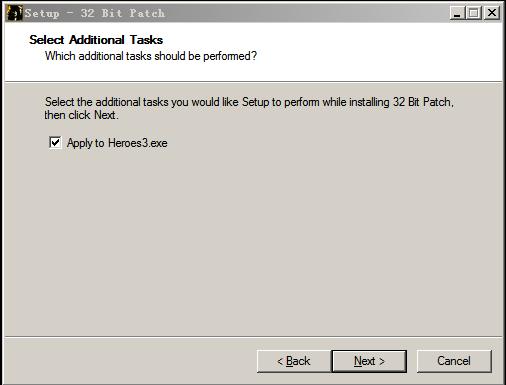Click the instruction paragraph mentioning 32 Bit Patch

pos(249,108)
